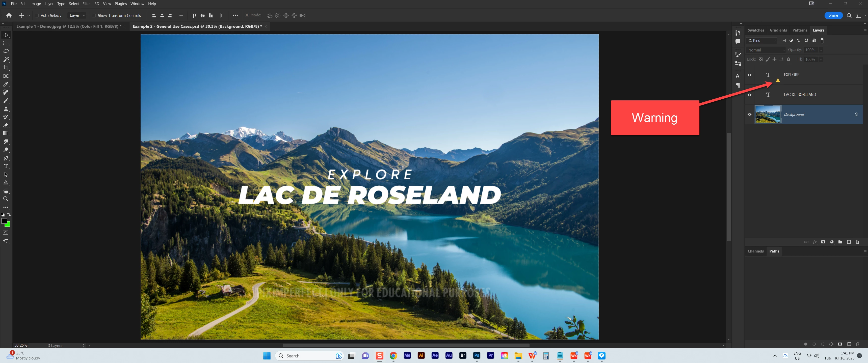Image resolution: width=868 pixels, height=363 pixels.
Task: Switch to the Channels tab
Action: (755, 251)
